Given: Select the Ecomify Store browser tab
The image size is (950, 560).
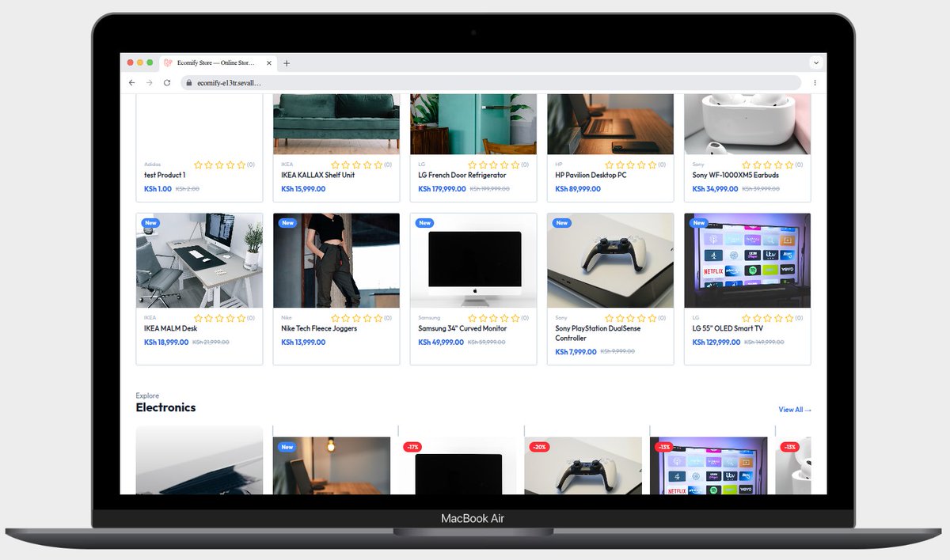Looking at the screenshot, I should coord(218,63).
